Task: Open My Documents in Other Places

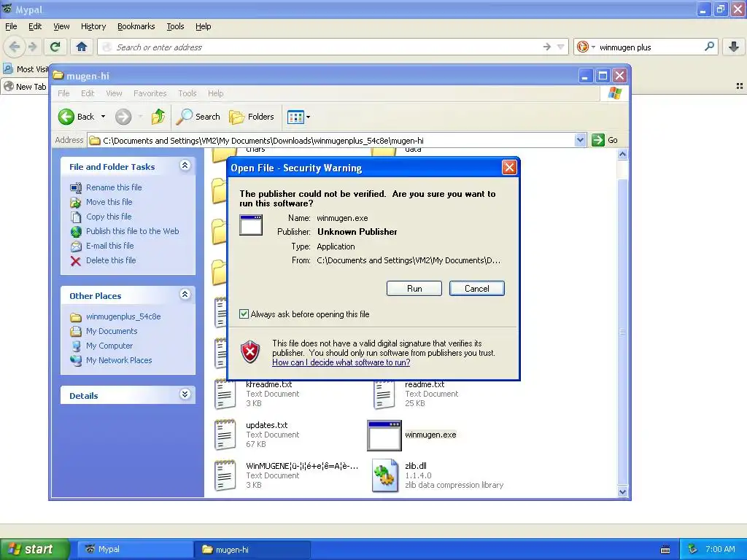Action: click(112, 332)
